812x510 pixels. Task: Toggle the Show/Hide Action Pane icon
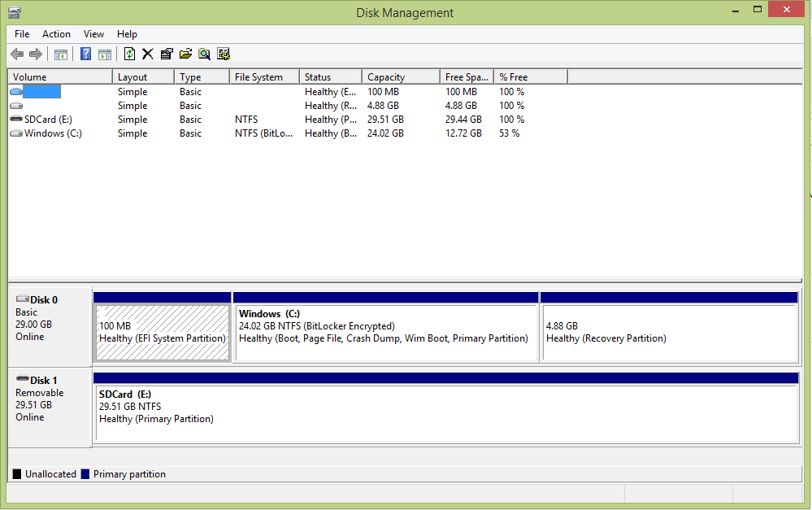point(105,54)
